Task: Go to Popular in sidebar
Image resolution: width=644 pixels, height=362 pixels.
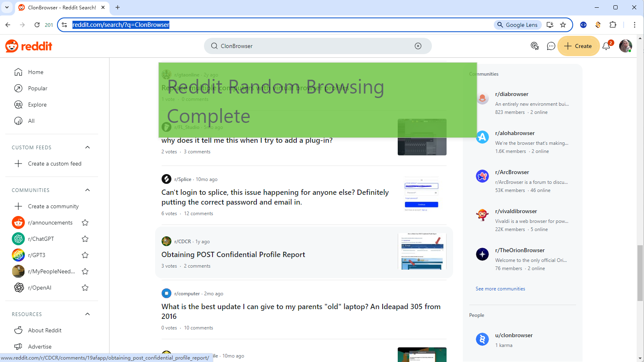Action: (x=37, y=88)
